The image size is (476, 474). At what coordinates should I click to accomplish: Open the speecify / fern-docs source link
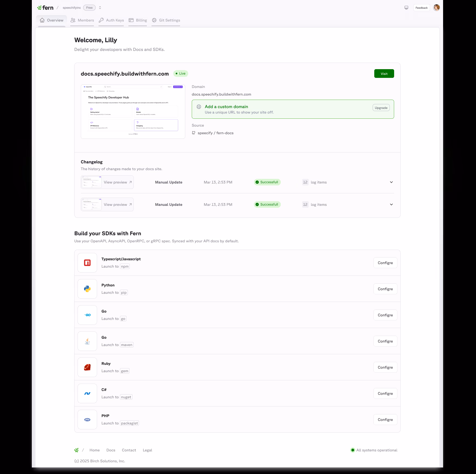point(215,133)
